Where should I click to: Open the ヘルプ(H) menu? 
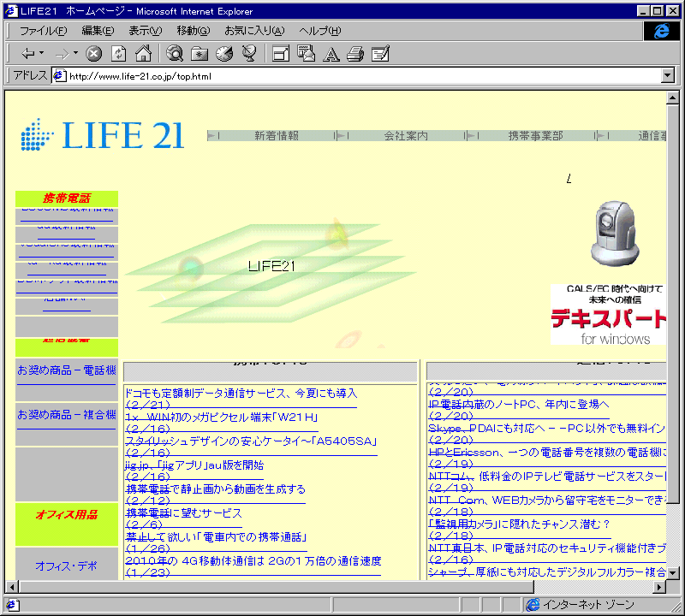[x=319, y=31]
